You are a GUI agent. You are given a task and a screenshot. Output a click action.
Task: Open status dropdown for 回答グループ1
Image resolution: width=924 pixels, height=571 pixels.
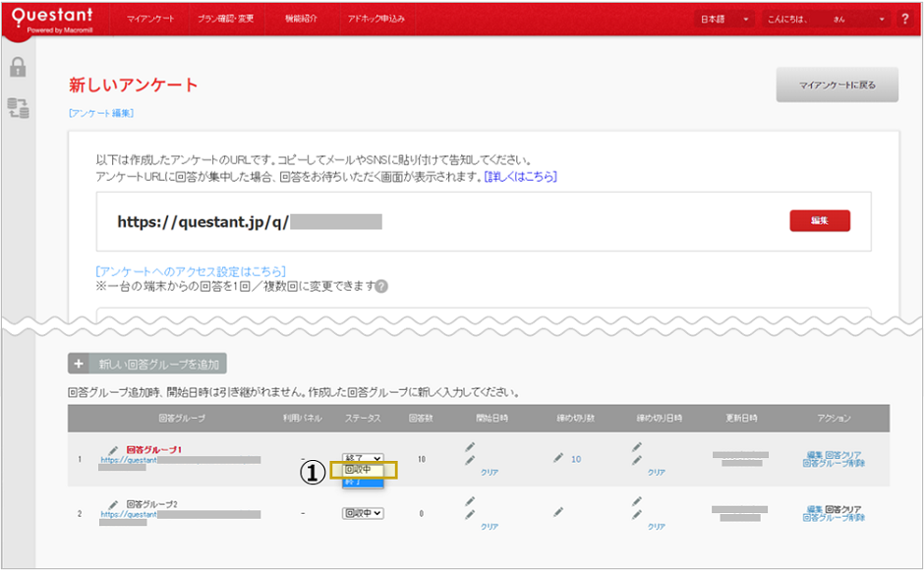(363, 458)
